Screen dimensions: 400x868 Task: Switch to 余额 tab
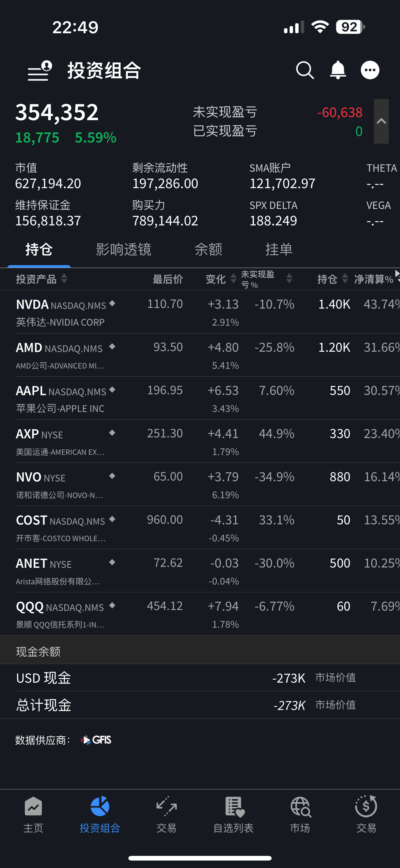point(208,250)
